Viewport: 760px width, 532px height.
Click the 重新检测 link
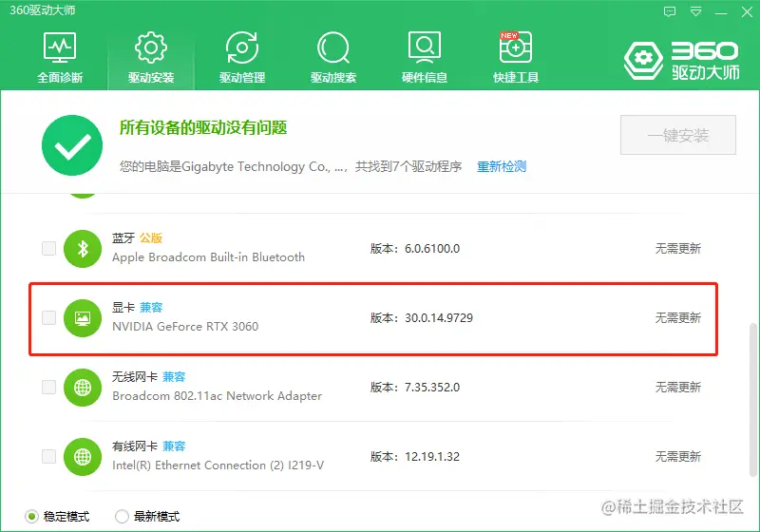tap(502, 166)
